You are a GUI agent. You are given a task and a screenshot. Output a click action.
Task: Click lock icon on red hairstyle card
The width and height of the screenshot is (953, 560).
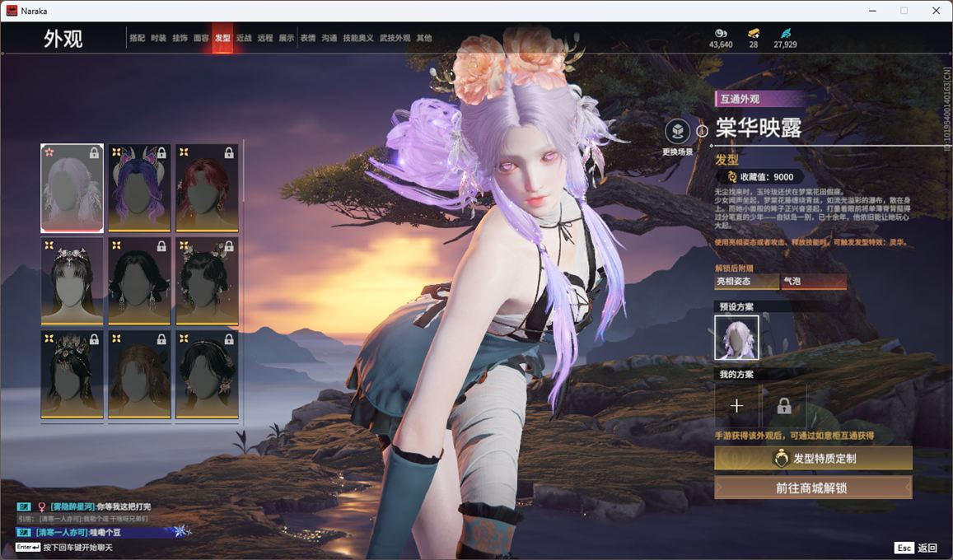(x=228, y=152)
